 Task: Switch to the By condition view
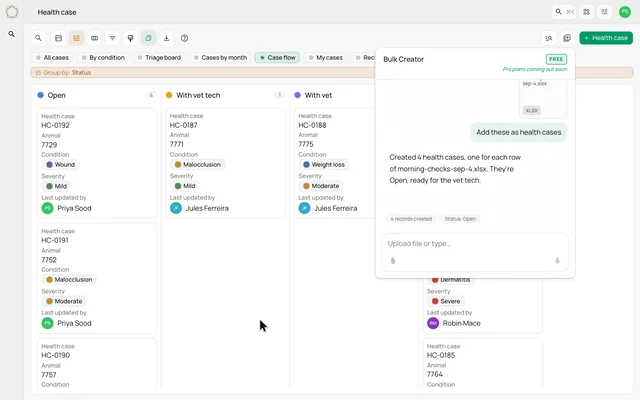pos(103,58)
